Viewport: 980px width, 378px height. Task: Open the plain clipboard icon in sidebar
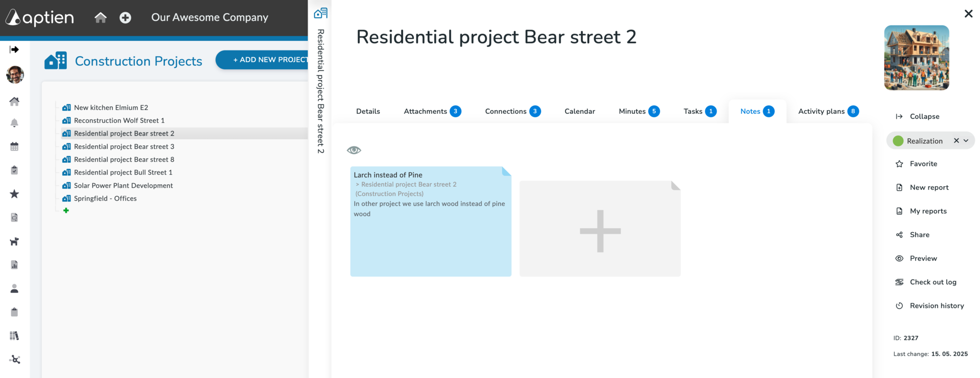tap(14, 312)
